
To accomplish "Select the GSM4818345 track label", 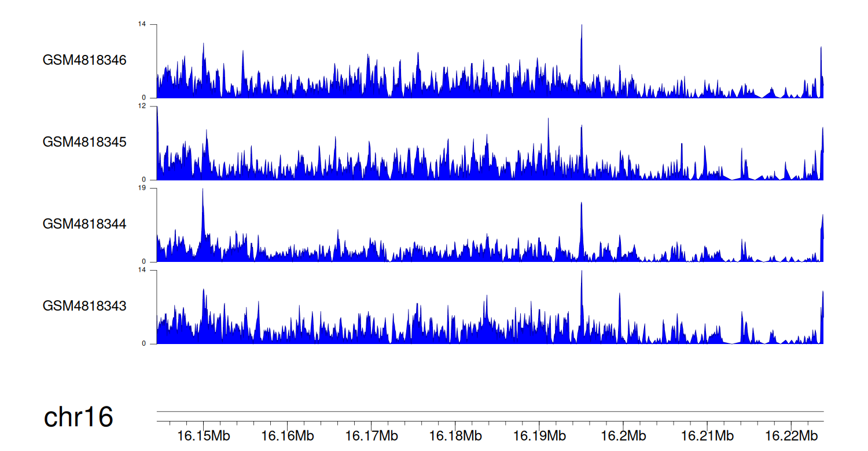I will [84, 142].
